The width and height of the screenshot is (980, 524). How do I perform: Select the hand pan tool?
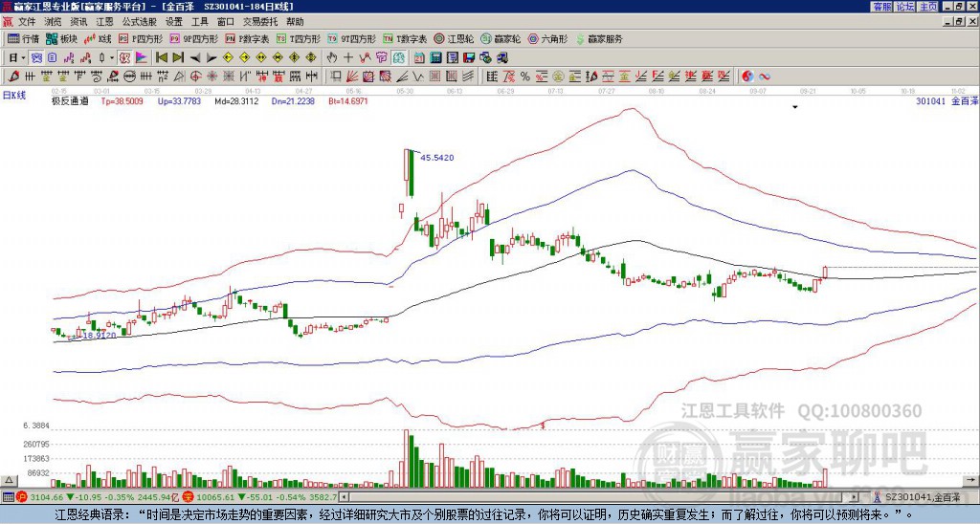[331, 58]
